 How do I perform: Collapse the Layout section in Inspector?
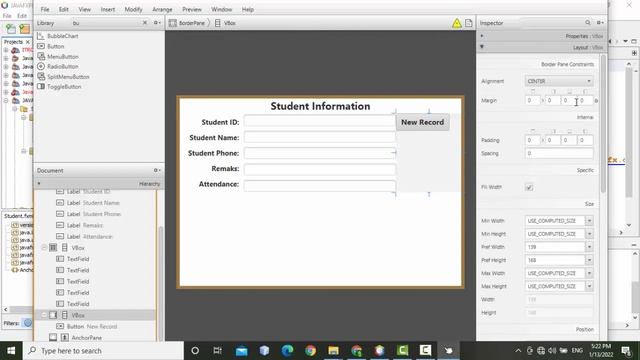482,47
